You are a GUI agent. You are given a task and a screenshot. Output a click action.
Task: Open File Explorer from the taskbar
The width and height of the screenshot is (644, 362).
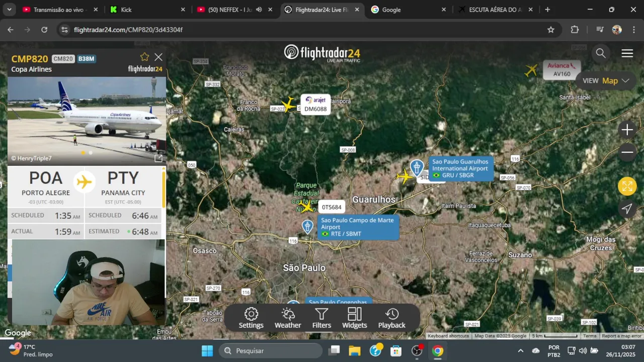pos(355,350)
